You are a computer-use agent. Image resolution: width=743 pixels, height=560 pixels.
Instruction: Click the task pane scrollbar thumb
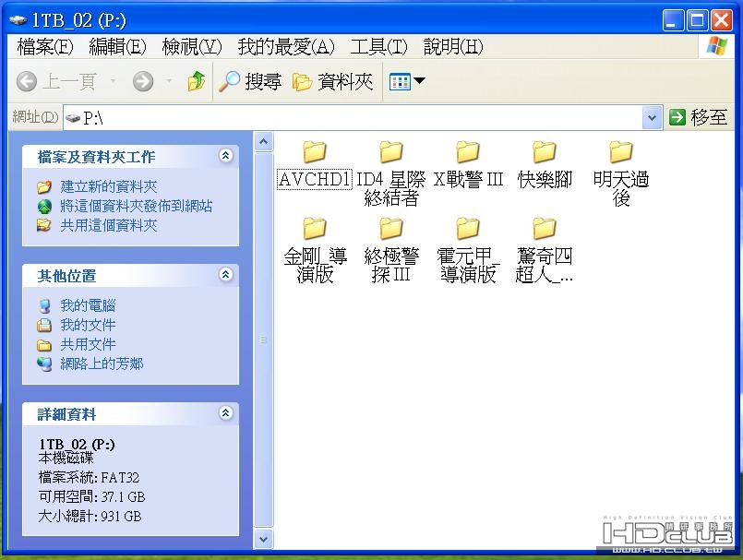click(263, 340)
